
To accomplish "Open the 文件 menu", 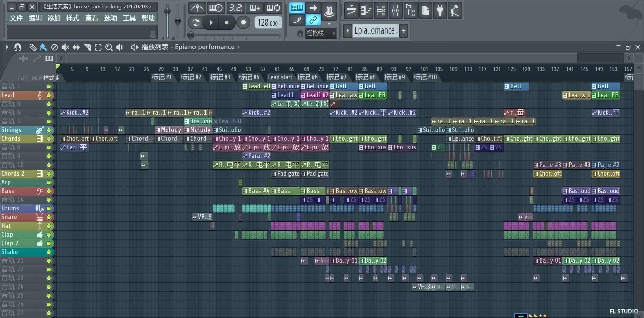I will point(16,18).
